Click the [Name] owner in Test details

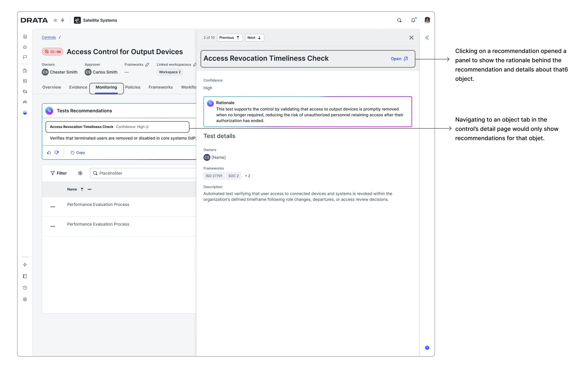(214, 157)
